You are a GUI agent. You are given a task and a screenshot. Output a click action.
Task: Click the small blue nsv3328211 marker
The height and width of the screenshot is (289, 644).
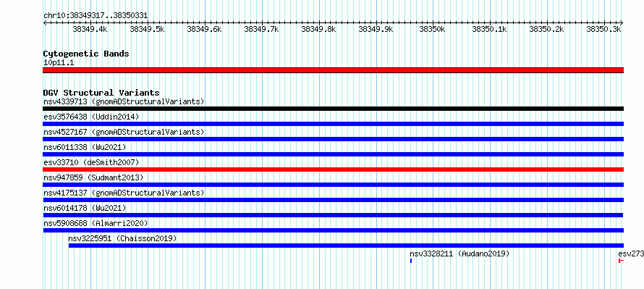(411, 261)
